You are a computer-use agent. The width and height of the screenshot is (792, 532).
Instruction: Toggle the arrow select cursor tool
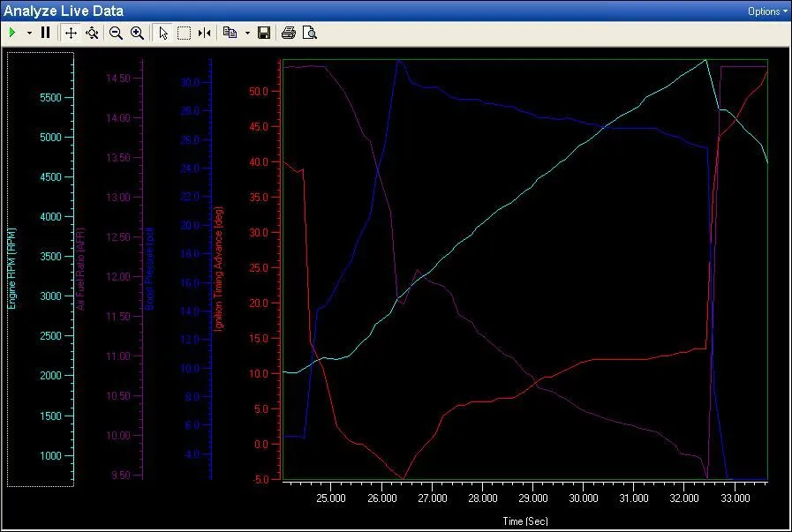point(162,33)
